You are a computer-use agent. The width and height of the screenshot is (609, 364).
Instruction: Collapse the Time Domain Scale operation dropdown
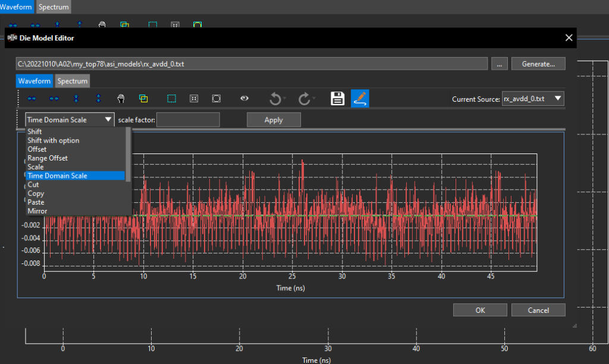coord(70,120)
